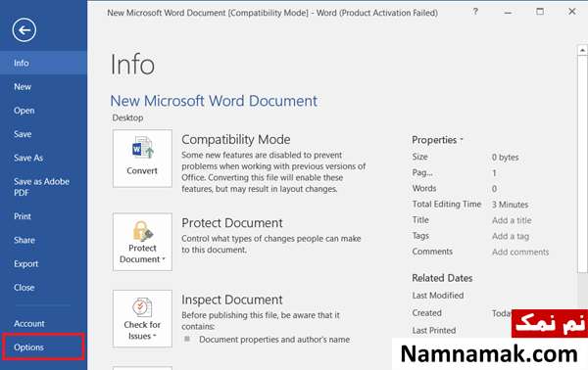
Task: Open Word Options from the sidebar
Action: pos(43,347)
